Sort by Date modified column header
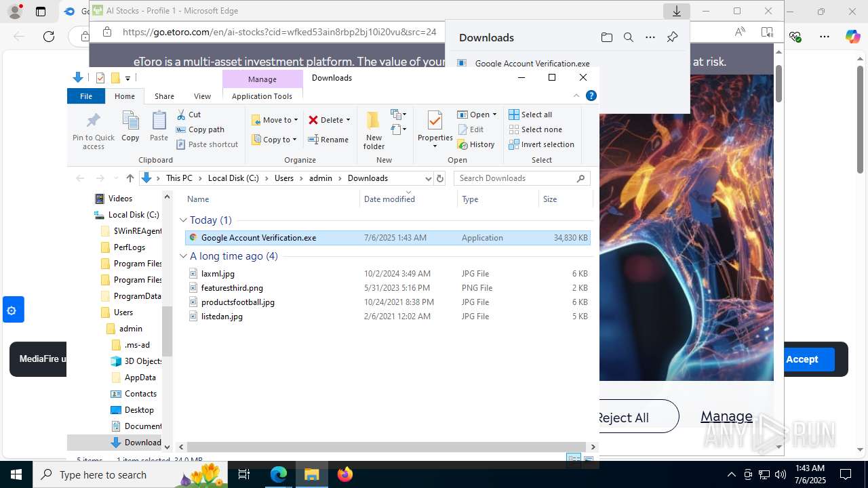The width and height of the screenshot is (868, 488). [408, 199]
